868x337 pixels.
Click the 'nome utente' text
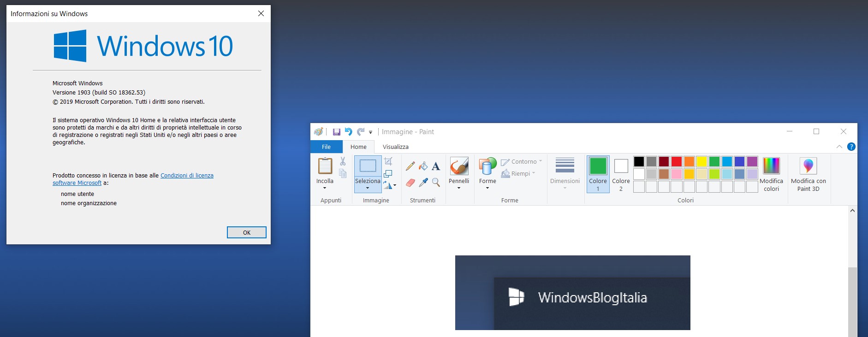77,194
